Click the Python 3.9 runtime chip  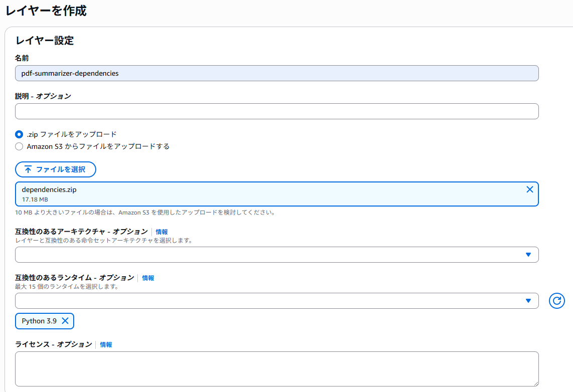click(x=39, y=321)
